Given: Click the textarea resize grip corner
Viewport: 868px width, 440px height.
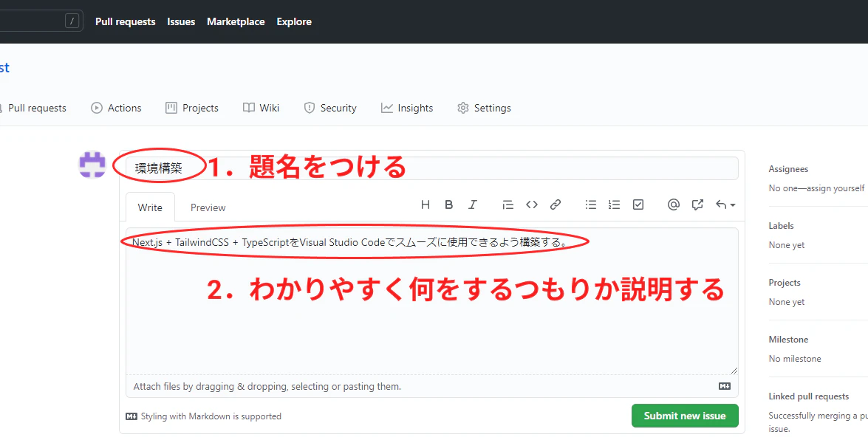Looking at the screenshot, I should click(x=734, y=371).
